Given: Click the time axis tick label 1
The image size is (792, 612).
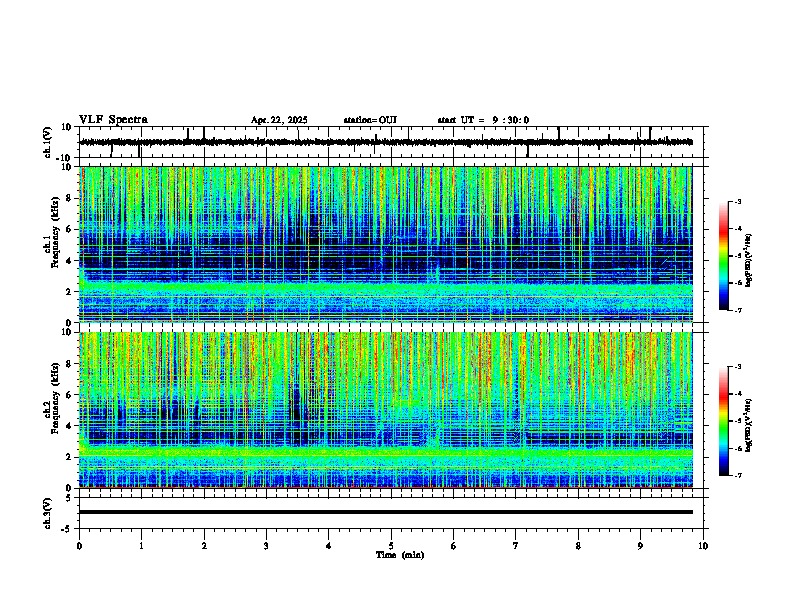Looking at the screenshot, I should pos(141,546).
